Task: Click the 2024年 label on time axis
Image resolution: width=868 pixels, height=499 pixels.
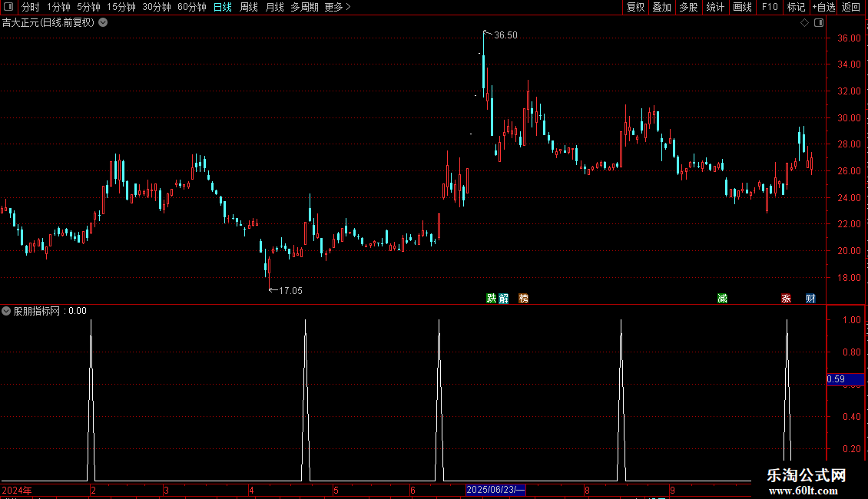Action: click(x=17, y=490)
